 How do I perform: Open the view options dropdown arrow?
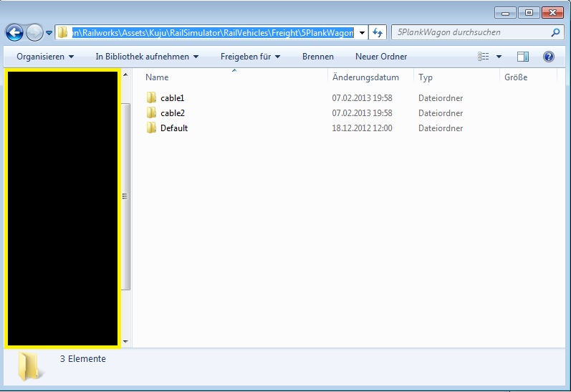499,57
